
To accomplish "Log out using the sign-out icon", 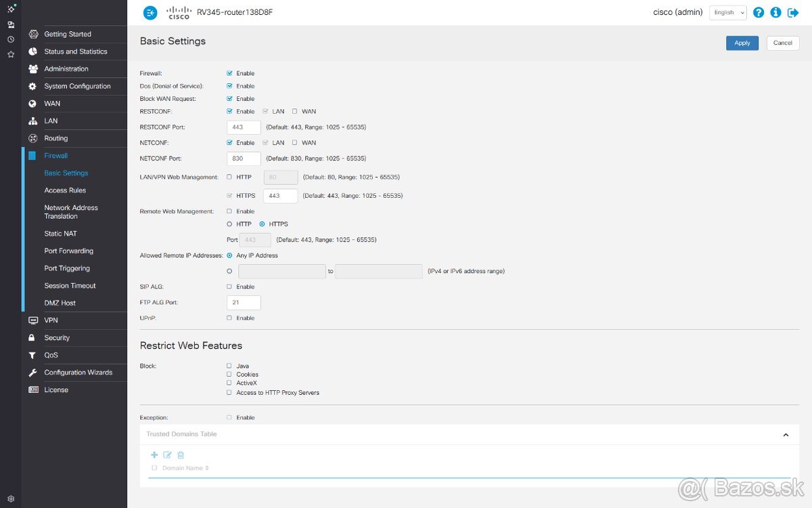I will [792, 12].
